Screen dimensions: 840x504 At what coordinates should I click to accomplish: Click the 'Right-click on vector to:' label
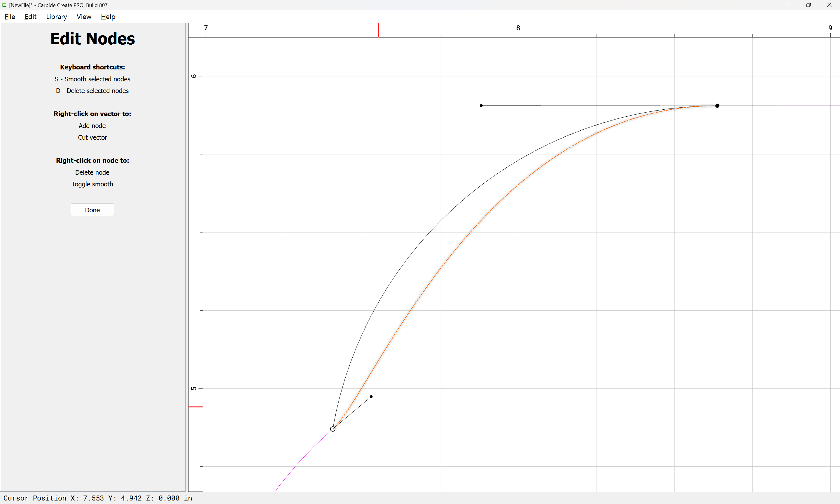pos(92,114)
